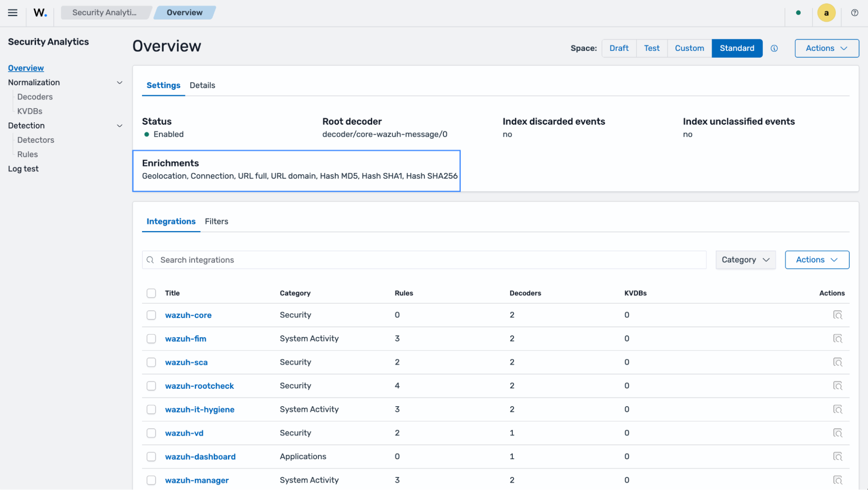This screenshot has width=868, height=490.
Task: Collapse the Normalization sidebar section chevron
Action: click(x=119, y=83)
